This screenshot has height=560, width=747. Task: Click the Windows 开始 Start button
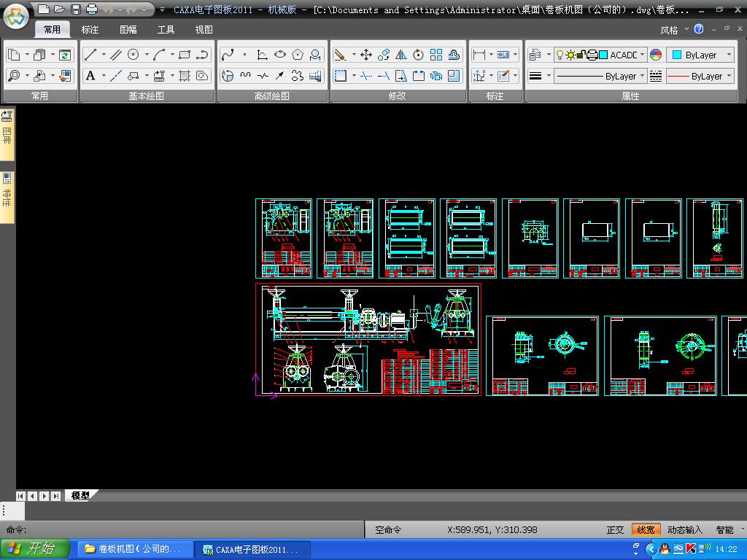[35, 549]
